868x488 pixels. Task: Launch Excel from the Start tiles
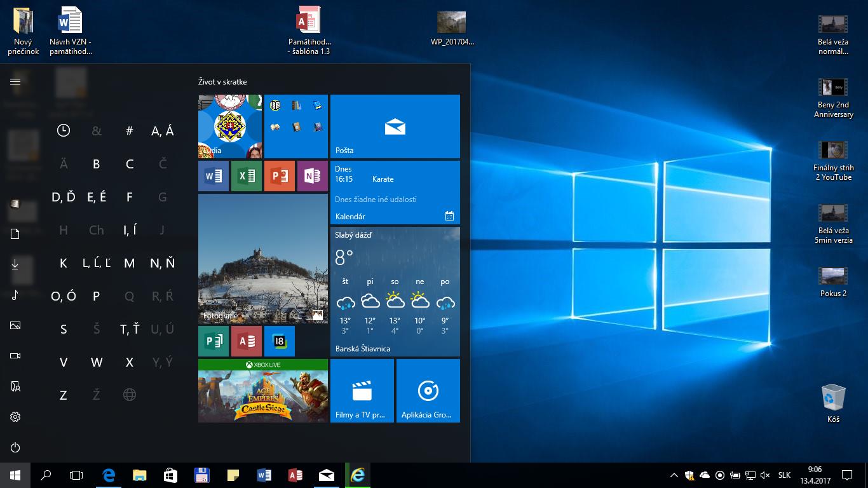point(247,176)
